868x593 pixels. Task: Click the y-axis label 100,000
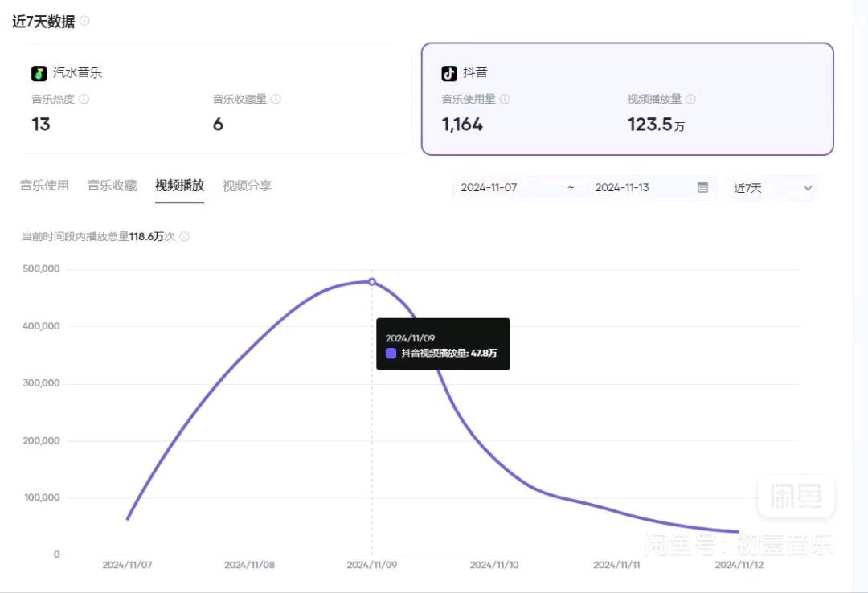tap(42, 497)
